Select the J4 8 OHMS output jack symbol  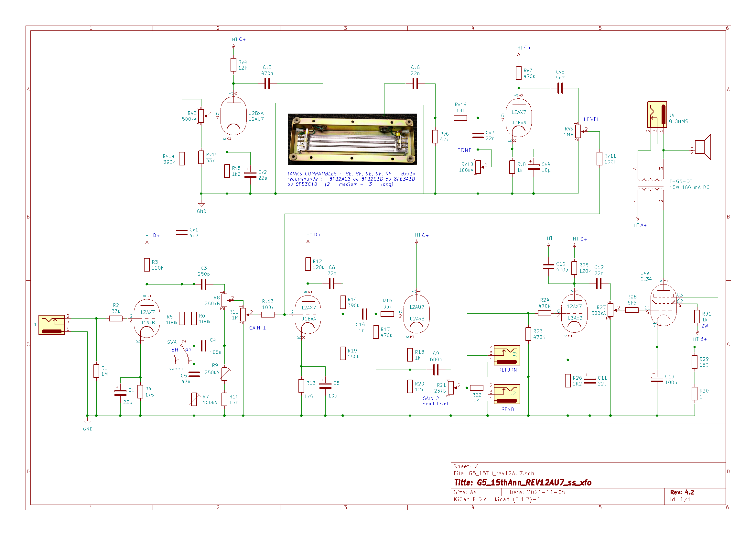pos(657,114)
